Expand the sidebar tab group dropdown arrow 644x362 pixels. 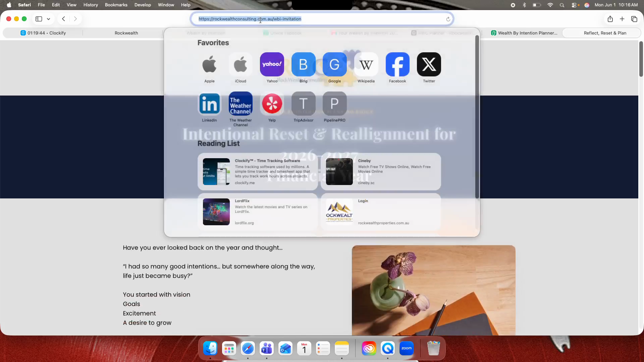(49, 19)
